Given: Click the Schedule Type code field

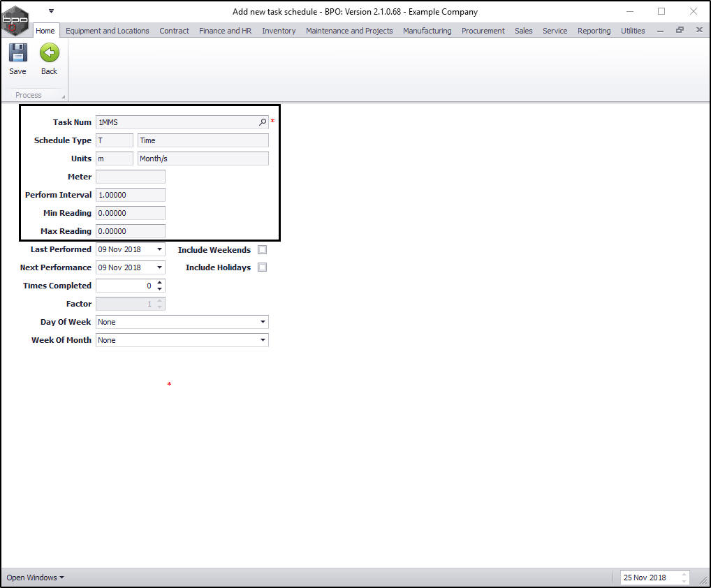Looking at the screenshot, I should pos(115,140).
